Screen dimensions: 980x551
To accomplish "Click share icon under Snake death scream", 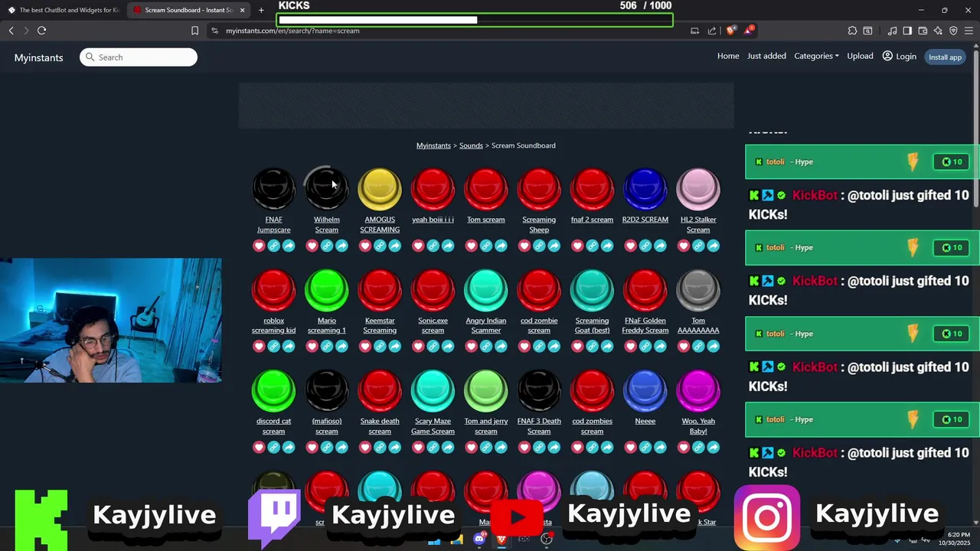I will coord(394,447).
